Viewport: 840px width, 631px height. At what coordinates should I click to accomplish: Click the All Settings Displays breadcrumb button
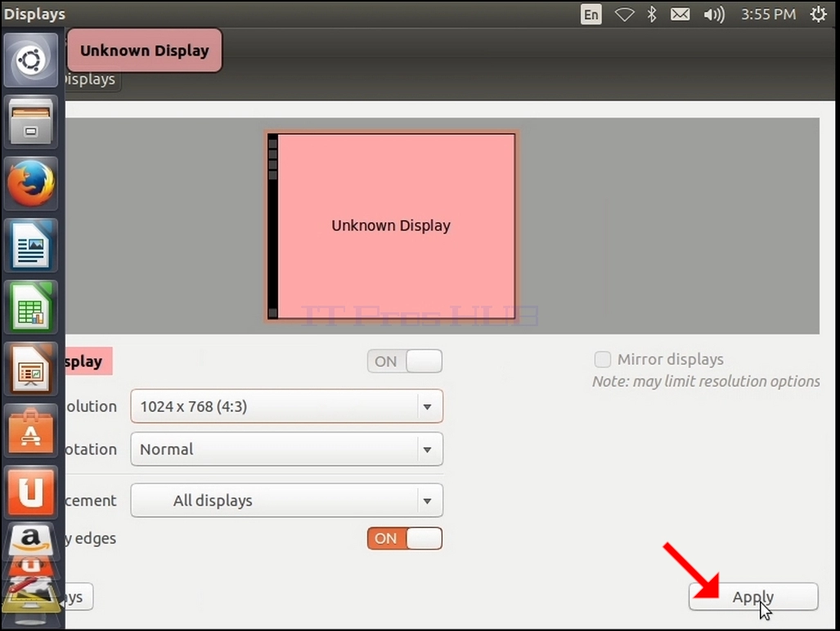[91, 80]
